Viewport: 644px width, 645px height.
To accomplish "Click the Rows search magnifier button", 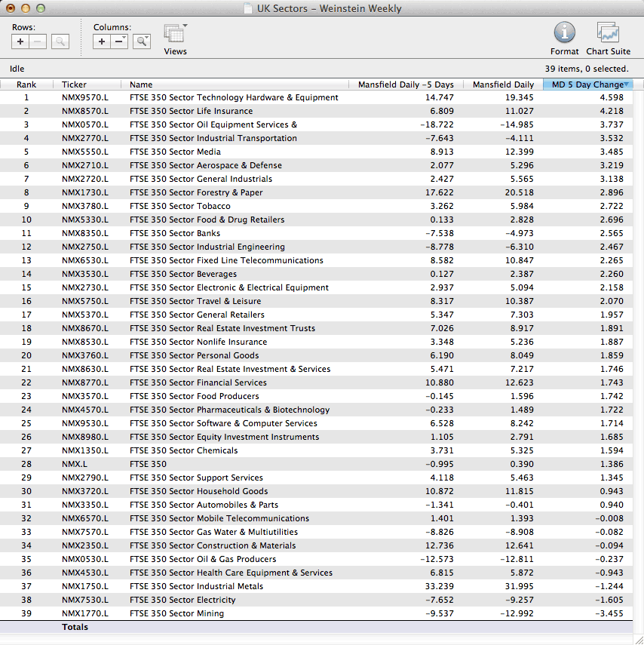I will [x=60, y=42].
